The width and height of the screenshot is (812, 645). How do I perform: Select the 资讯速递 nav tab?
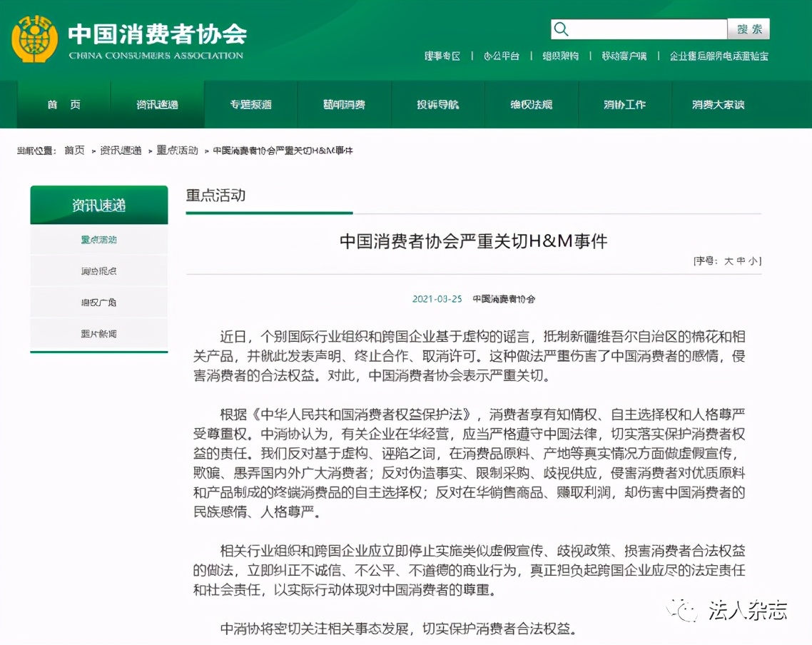tap(156, 104)
